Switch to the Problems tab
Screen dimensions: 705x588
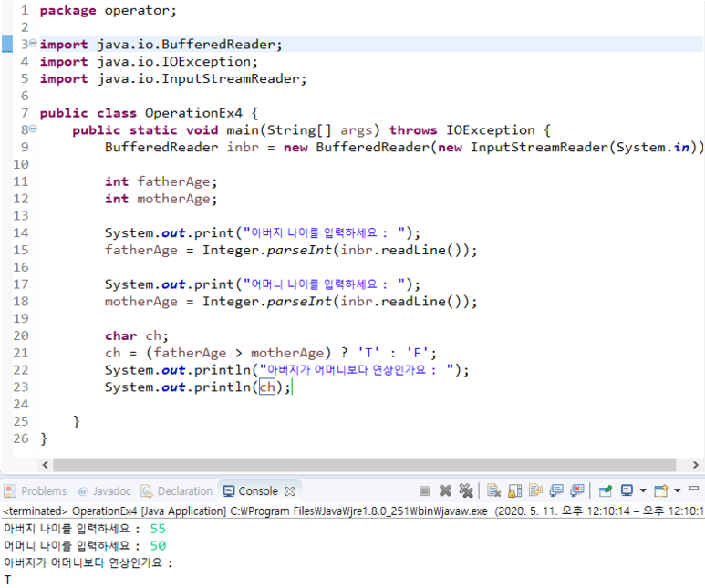35,490
